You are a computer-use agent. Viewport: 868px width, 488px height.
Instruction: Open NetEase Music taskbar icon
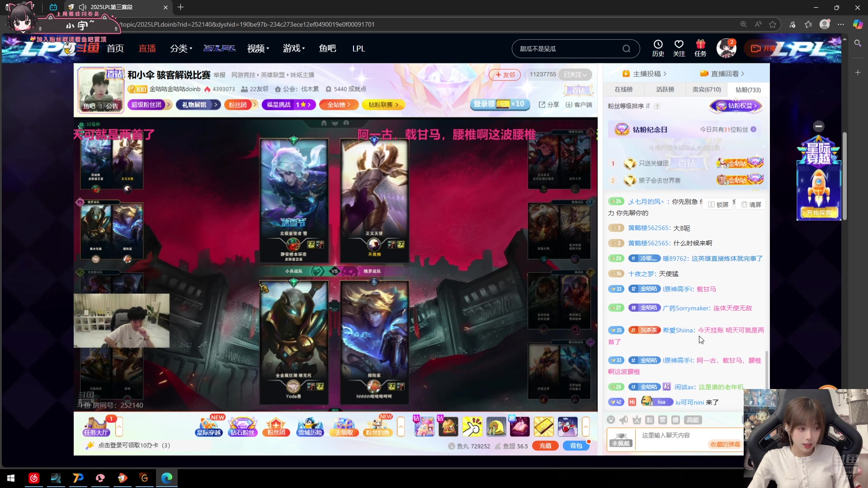click(34, 478)
